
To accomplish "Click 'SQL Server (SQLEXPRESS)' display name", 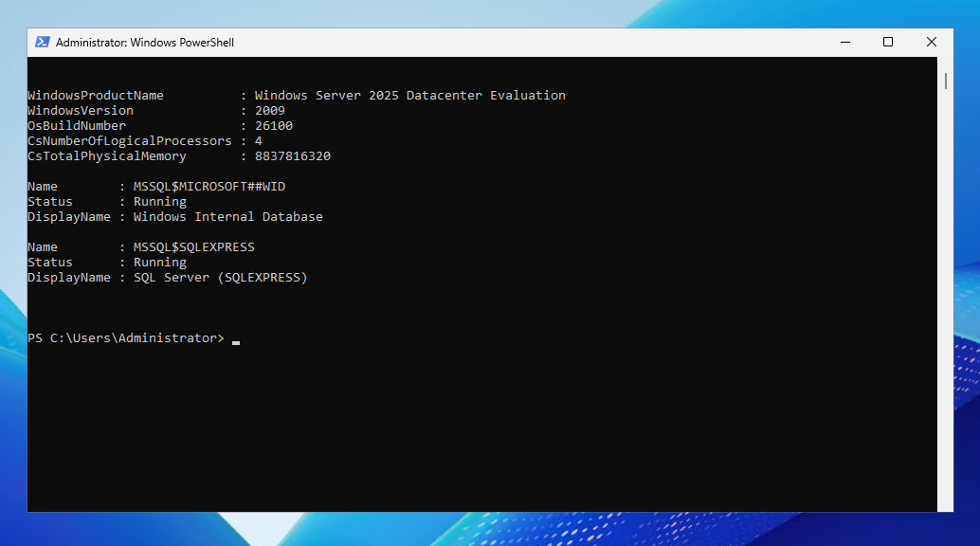I will pyautogui.click(x=221, y=278).
